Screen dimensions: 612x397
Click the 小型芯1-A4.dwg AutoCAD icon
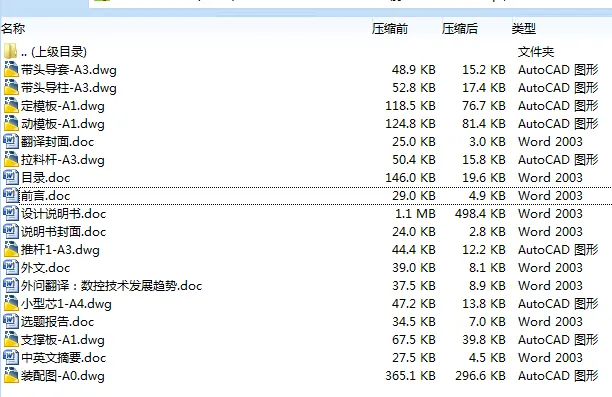11,303
